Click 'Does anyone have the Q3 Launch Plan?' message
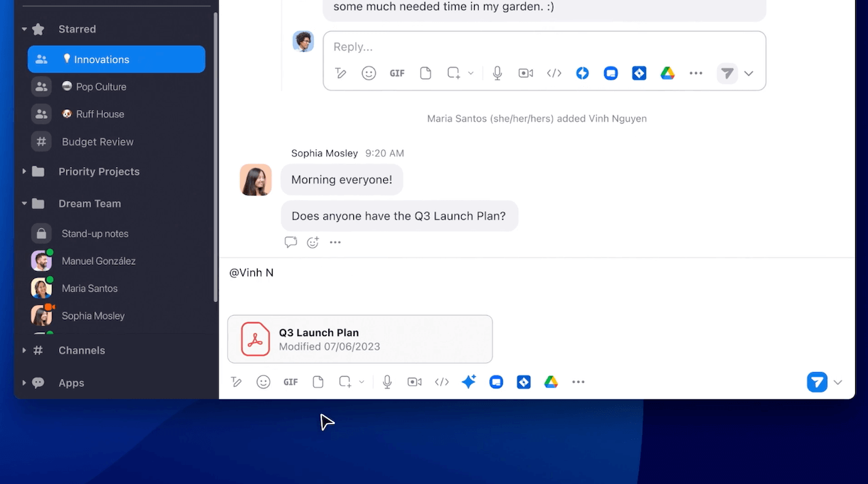Viewport: 868px width, 484px height. 399,217
